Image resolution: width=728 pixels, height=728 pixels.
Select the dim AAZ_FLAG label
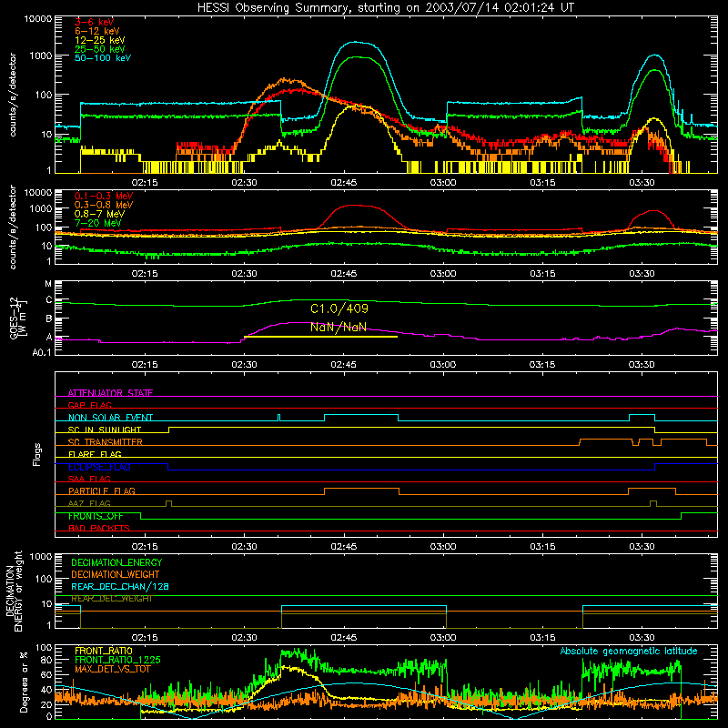coord(89,503)
